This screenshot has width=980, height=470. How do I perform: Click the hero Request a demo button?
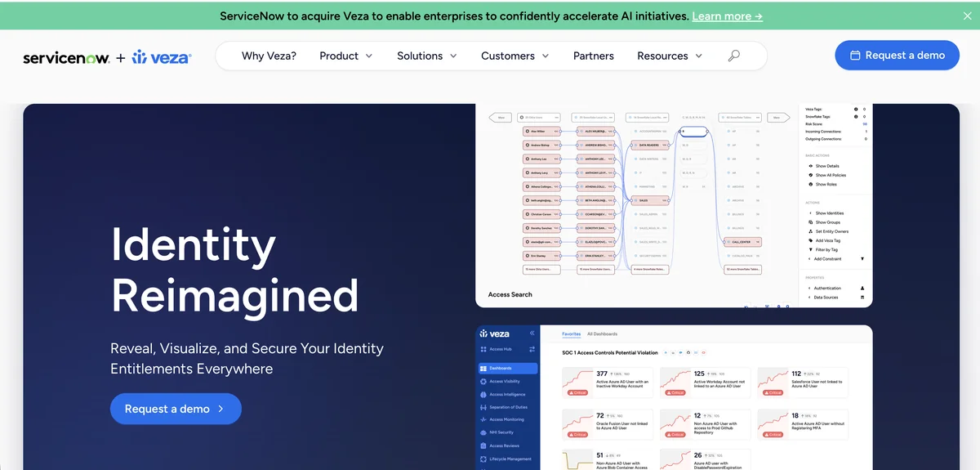[x=176, y=409]
